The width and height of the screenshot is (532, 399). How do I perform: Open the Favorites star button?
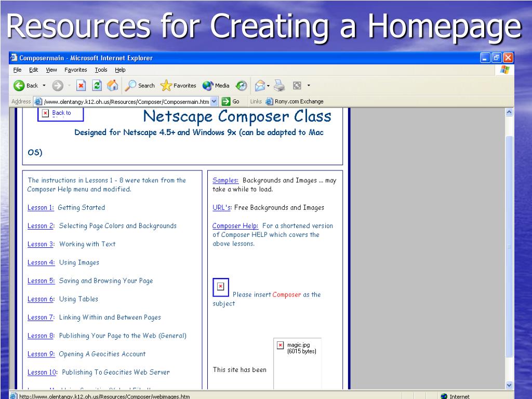(x=178, y=86)
